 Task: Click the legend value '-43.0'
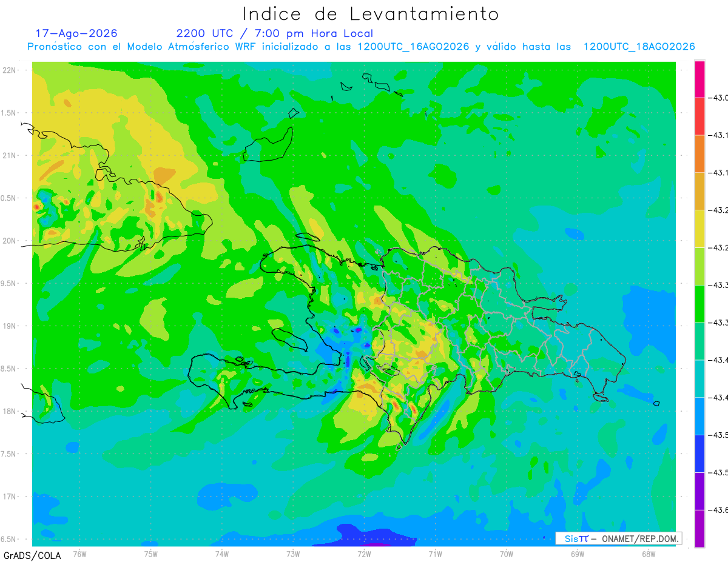tap(719, 98)
